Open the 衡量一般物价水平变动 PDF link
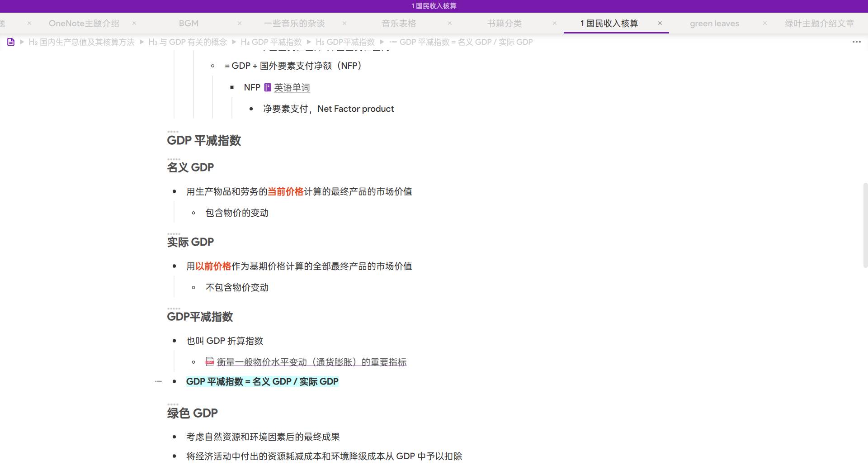 [311, 362]
